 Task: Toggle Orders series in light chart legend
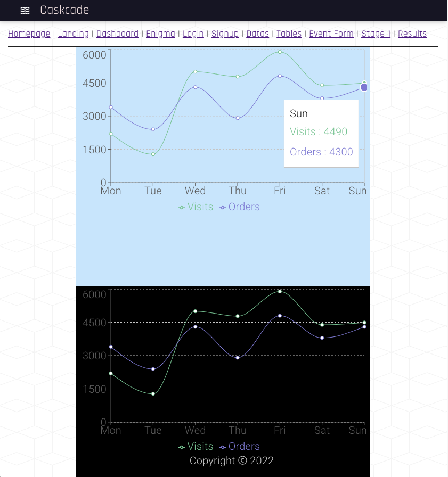tap(239, 207)
